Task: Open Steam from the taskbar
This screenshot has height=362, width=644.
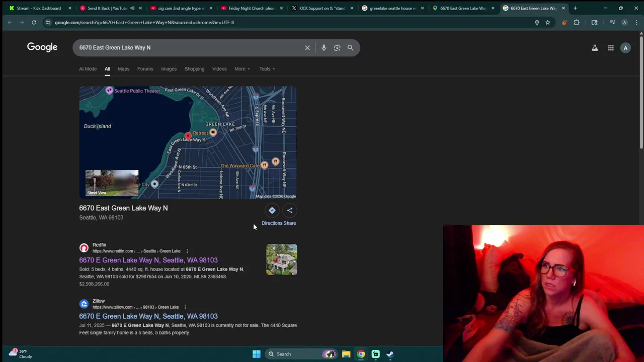Action: click(x=390, y=354)
